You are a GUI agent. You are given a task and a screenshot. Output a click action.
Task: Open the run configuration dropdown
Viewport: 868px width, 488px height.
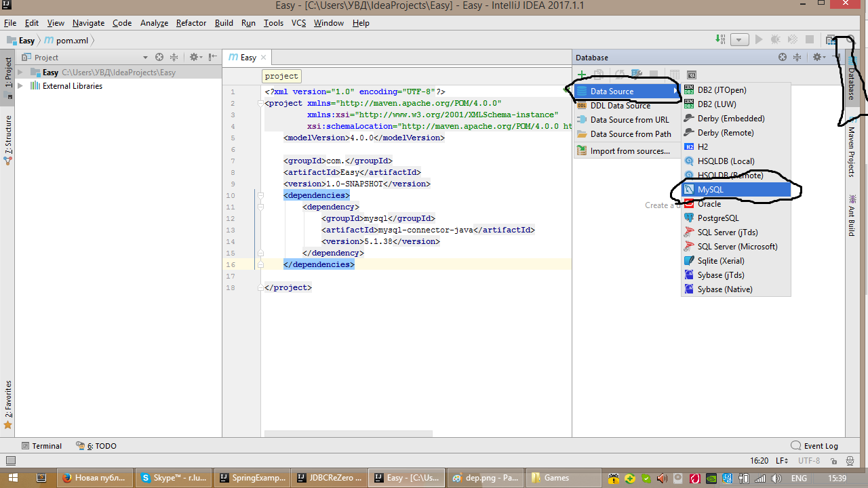pos(740,40)
